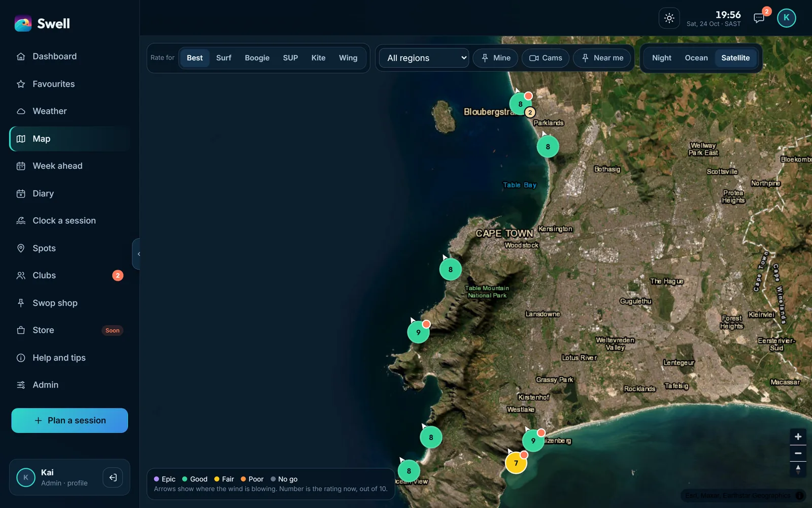Click the Favourites star icon

coord(21,84)
